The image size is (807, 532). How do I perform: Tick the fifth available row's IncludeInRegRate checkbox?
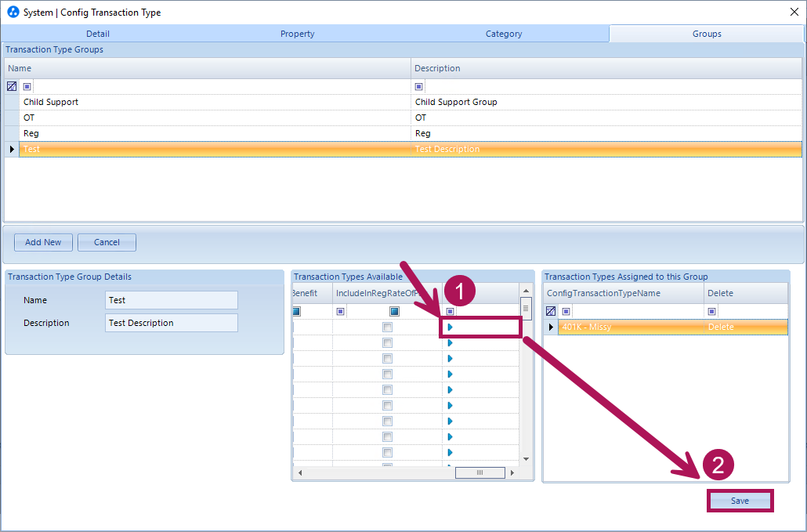pos(388,390)
